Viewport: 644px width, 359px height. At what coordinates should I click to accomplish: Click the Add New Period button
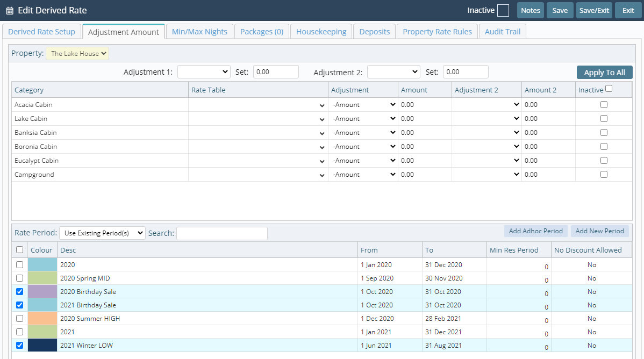(599, 231)
